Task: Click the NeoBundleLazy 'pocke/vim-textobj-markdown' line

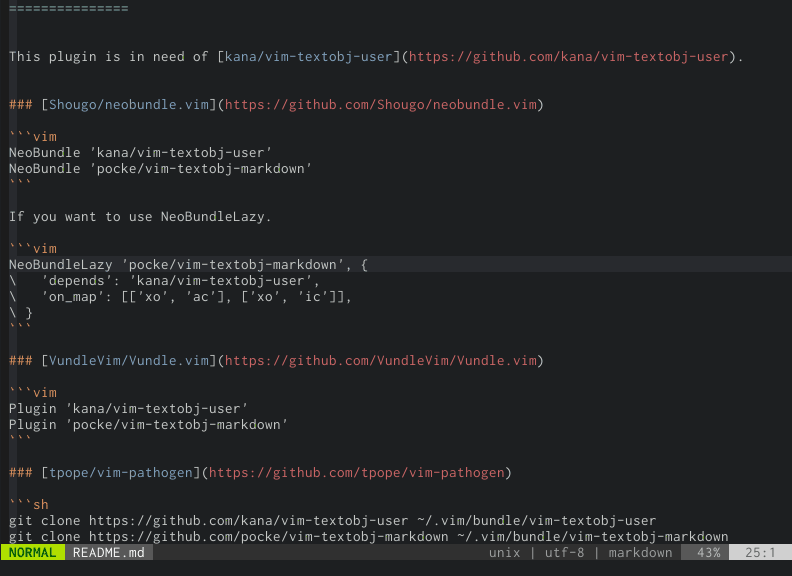Action: click(188, 265)
